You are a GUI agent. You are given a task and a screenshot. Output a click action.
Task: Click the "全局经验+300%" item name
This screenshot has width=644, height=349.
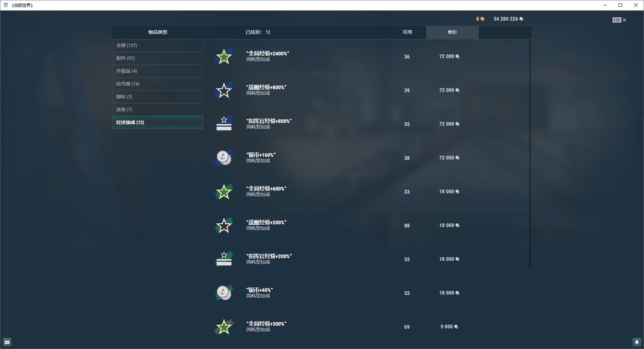pos(266,324)
